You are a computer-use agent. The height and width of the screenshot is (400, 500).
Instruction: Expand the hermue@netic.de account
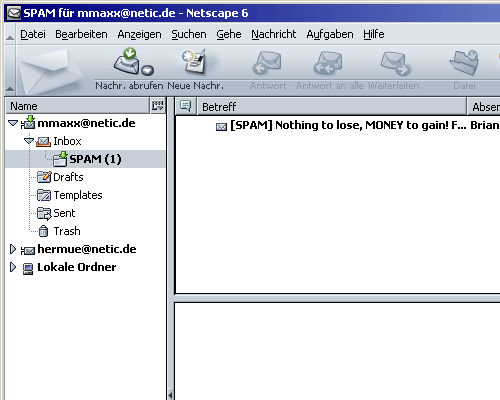pos(13,249)
